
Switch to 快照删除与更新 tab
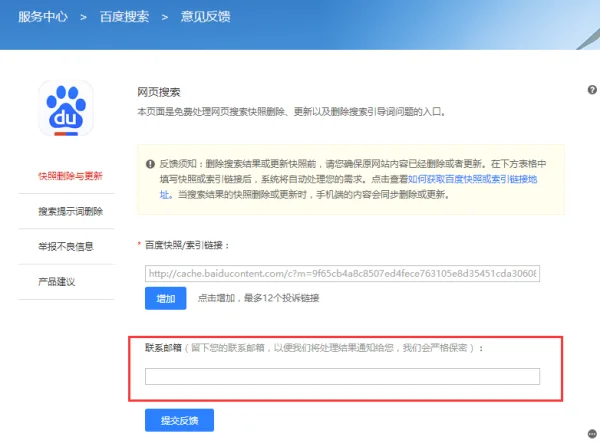click(x=70, y=176)
